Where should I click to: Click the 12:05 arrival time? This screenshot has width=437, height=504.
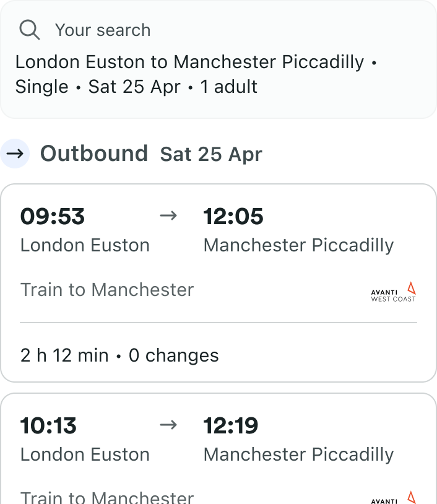233,216
